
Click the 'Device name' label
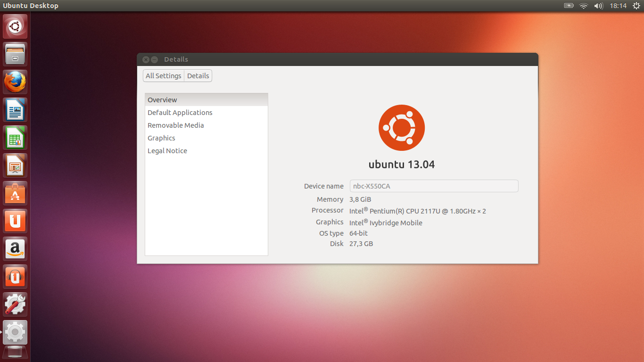pos(324,186)
